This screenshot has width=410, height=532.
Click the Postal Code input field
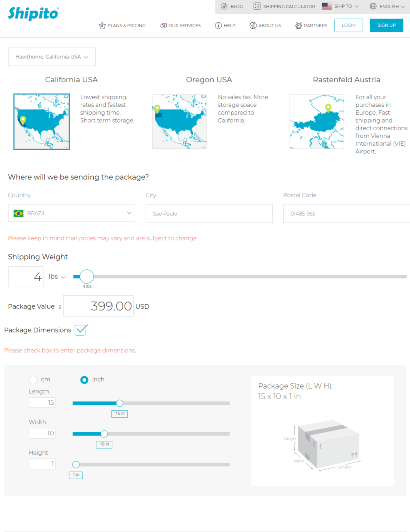tap(347, 214)
